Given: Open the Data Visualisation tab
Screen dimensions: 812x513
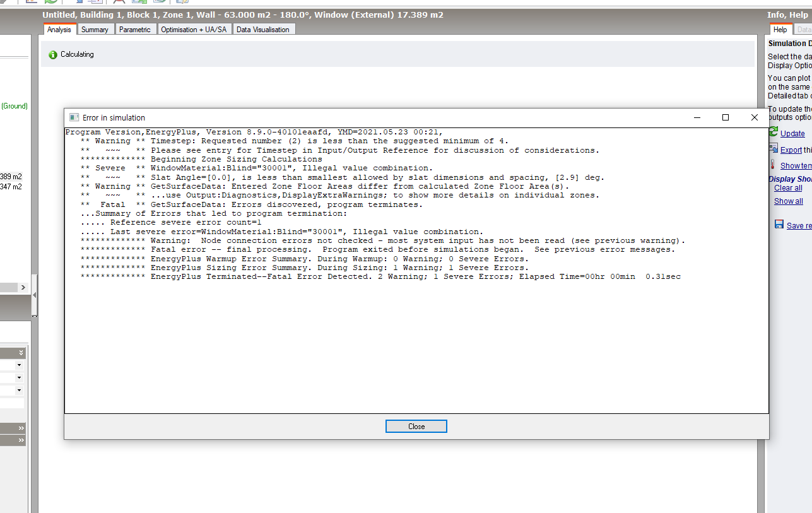Looking at the screenshot, I should click(262, 30).
